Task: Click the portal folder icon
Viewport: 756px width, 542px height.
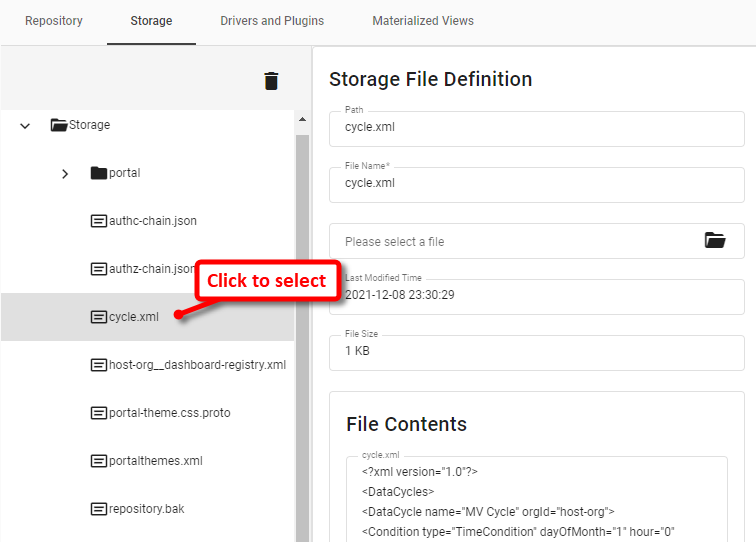Action: (98, 173)
